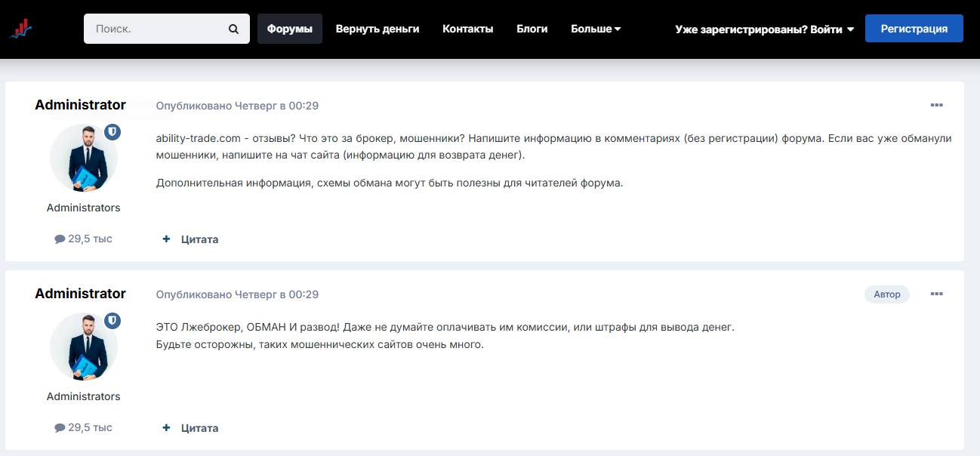The image size is (980, 456).
Task: Open the first post's Administrator profile name
Action: [80, 105]
